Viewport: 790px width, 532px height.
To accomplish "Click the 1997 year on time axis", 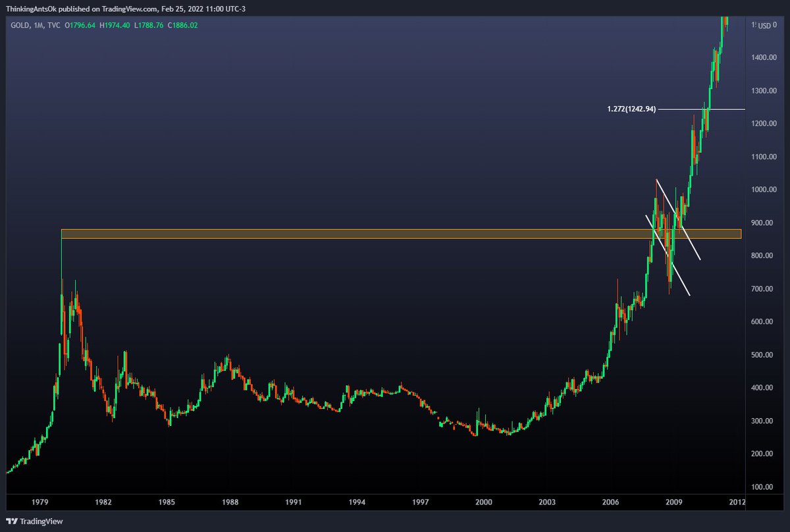I will (x=421, y=502).
